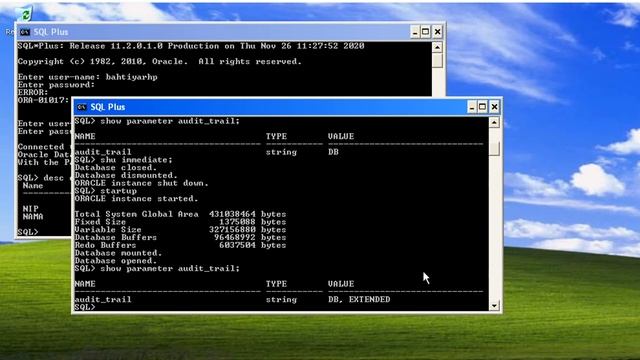The width and height of the screenshot is (640, 360).
Task: Maximize the back SQL Plus window
Action: 426,32
